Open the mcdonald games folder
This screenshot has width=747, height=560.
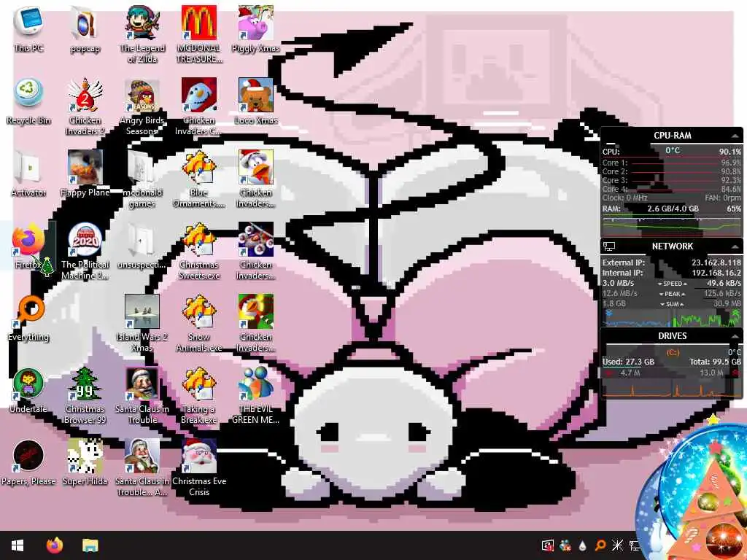[x=142, y=179]
